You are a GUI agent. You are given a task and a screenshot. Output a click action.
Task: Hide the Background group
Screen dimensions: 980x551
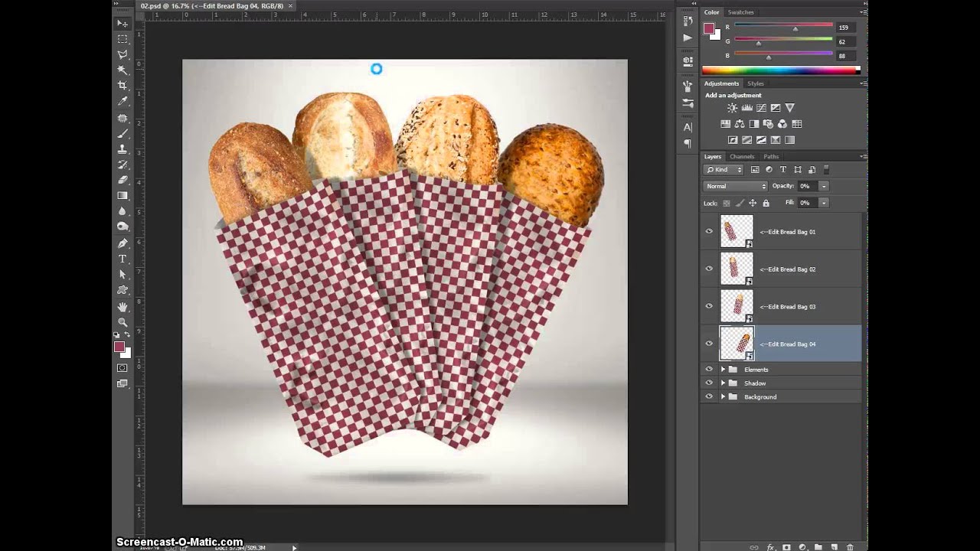[x=709, y=396]
